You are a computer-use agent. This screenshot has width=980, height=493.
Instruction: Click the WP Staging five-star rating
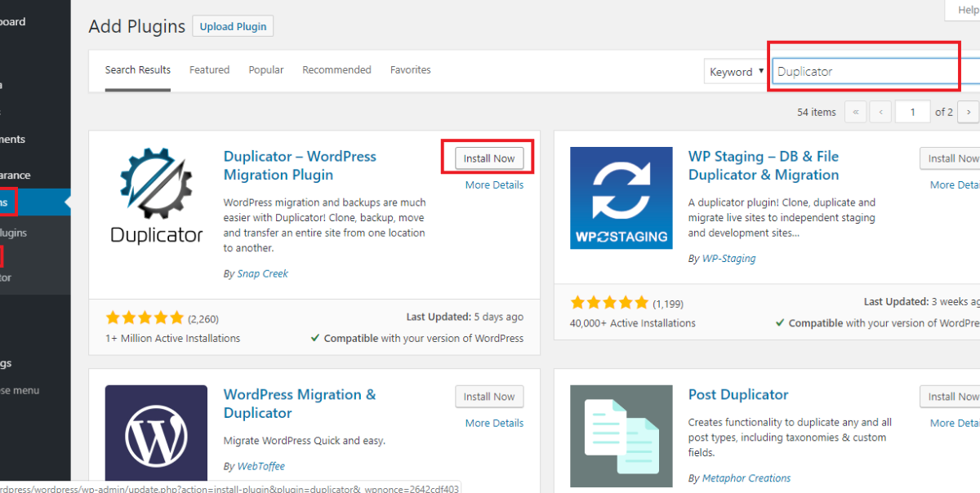[x=609, y=304]
